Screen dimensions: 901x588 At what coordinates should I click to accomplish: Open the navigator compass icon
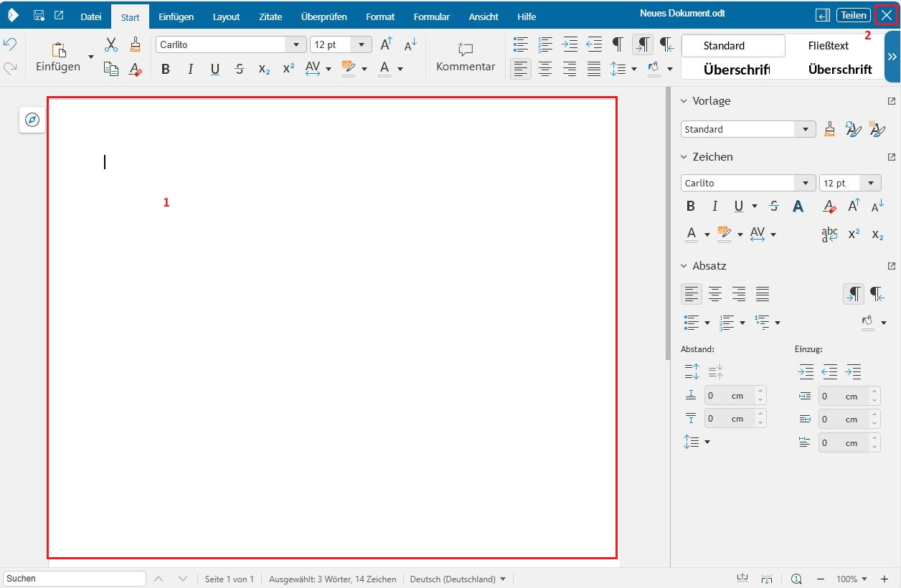click(32, 120)
